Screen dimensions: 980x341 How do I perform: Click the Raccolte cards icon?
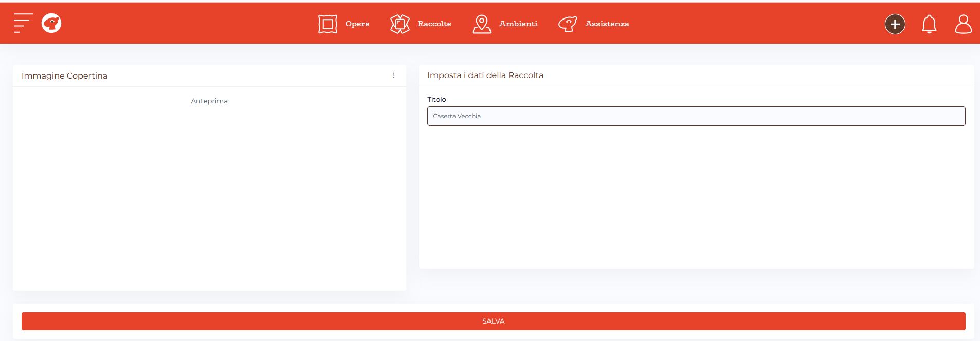[400, 24]
